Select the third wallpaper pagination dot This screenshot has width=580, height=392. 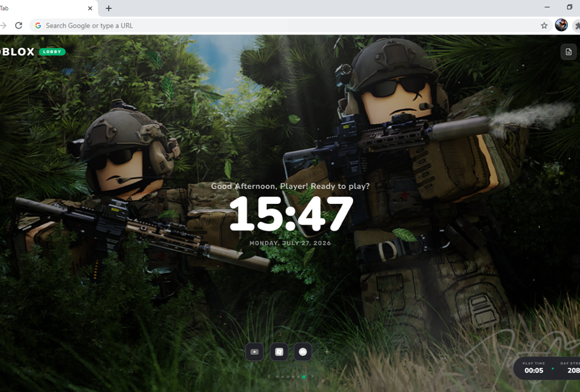[288, 377]
